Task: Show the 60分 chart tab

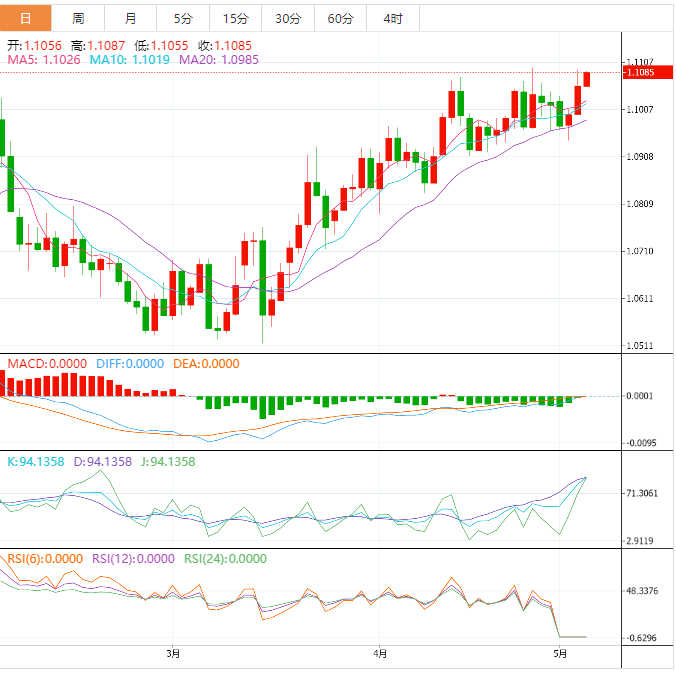Action: pyautogui.click(x=340, y=18)
